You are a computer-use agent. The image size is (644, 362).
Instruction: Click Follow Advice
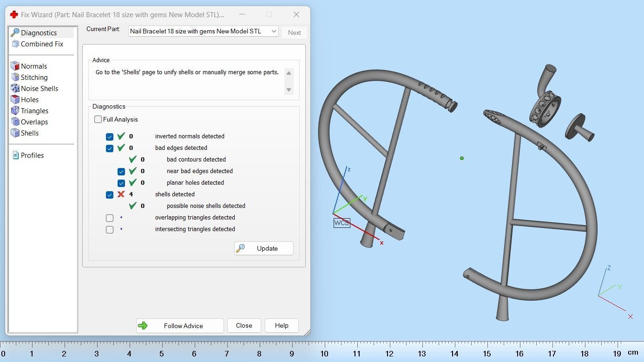(180, 325)
